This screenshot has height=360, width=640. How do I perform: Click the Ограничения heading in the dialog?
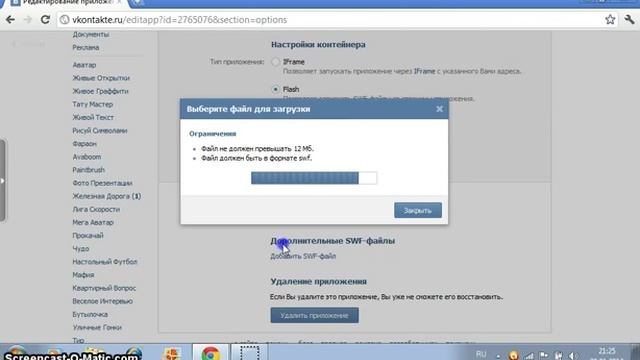[212, 133]
